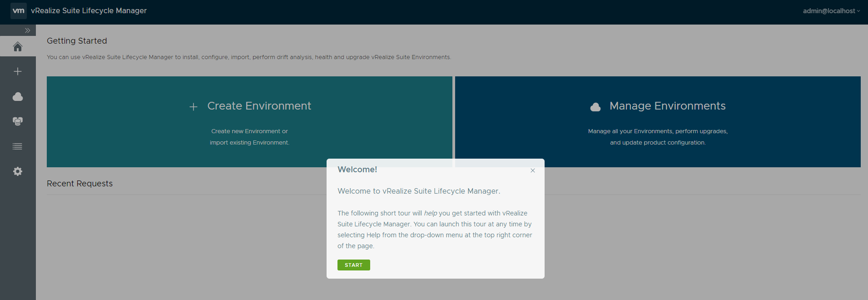Click the Recent Requests heading

click(79, 184)
